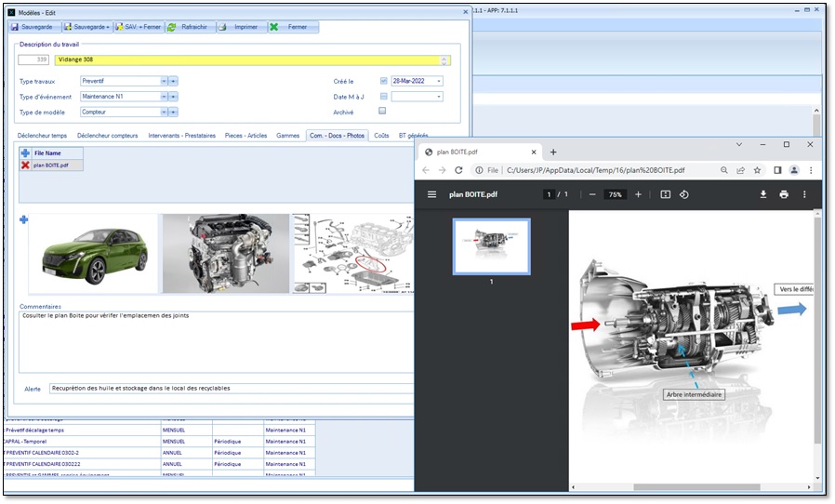Image resolution: width=835 pixels, height=504 pixels.
Task: Open the Type d'événement dropdown
Action: click(164, 97)
